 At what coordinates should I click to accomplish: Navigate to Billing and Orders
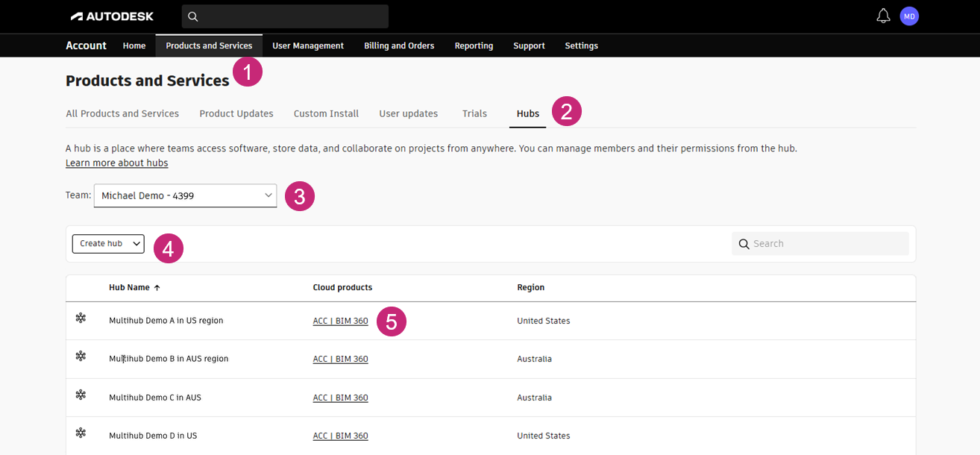(398, 45)
